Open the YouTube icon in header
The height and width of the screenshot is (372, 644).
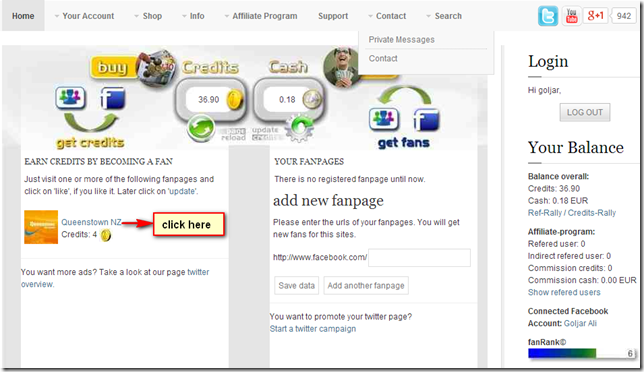571,16
